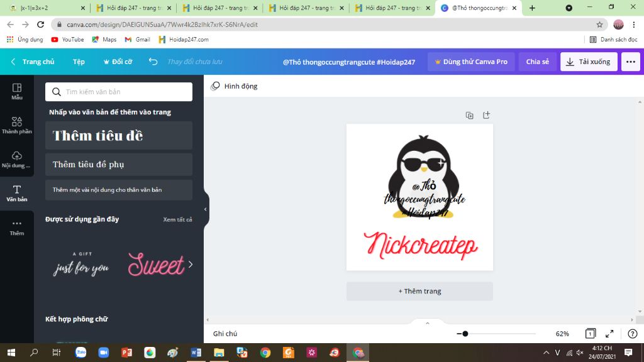This screenshot has height=362, width=644.
Task: Click the address bar URL
Action: click(162, 25)
